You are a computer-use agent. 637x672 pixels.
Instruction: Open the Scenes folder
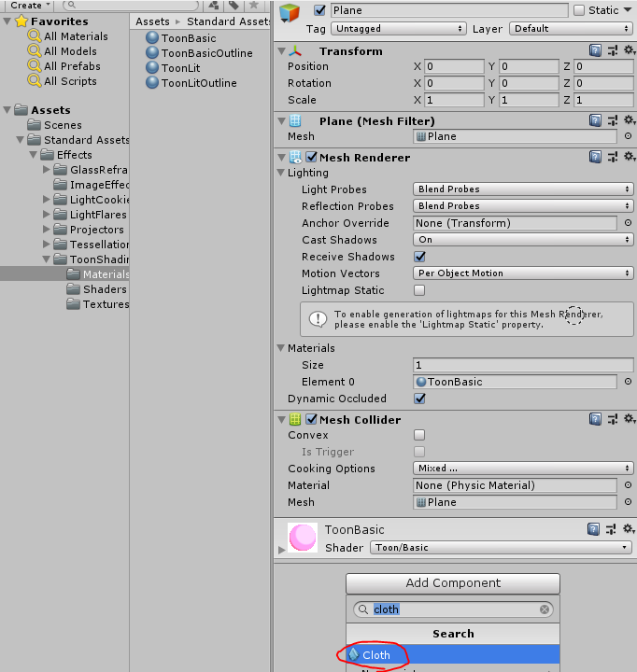click(x=54, y=125)
